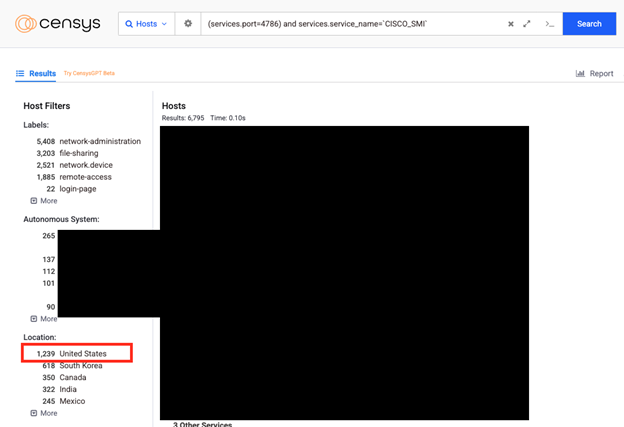Click inside the search query field
Viewport: 624px width, 427px height.
pyautogui.click(x=350, y=24)
